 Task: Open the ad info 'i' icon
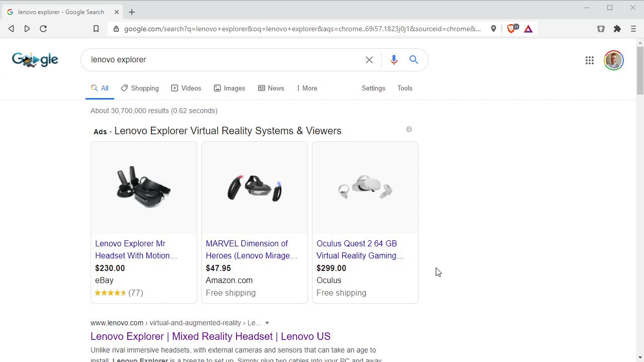[409, 129]
